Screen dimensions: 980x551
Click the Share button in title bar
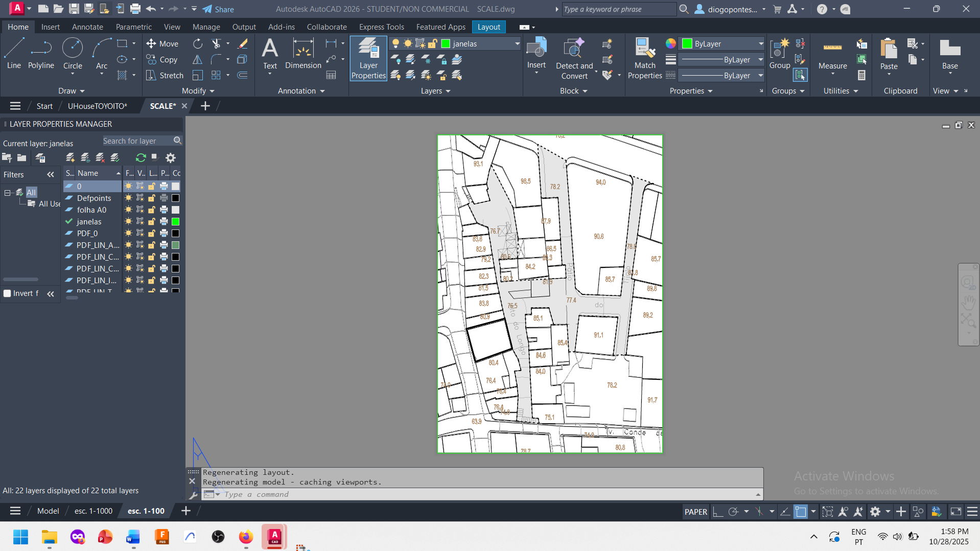point(218,9)
